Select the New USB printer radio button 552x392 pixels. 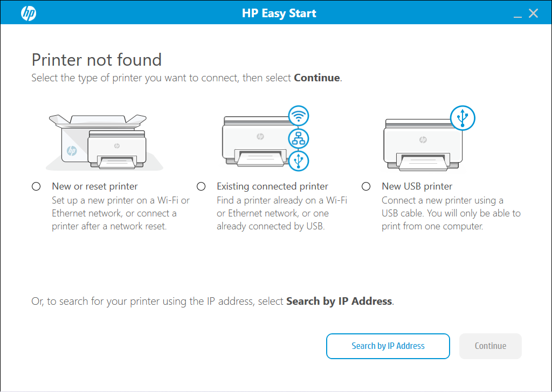(366, 186)
